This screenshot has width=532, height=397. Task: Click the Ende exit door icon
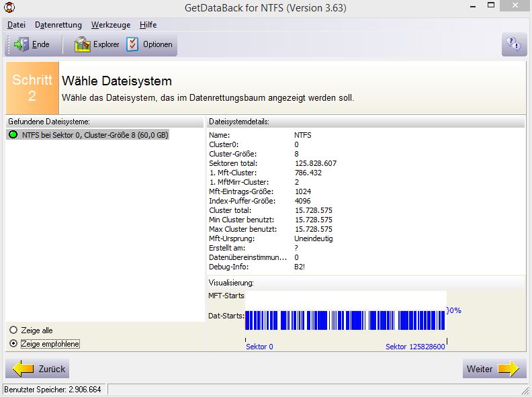point(21,44)
